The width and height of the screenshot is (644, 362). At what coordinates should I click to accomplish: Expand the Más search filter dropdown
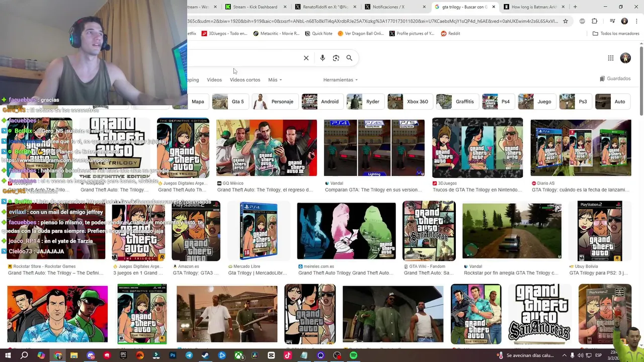(x=275, y=80)
